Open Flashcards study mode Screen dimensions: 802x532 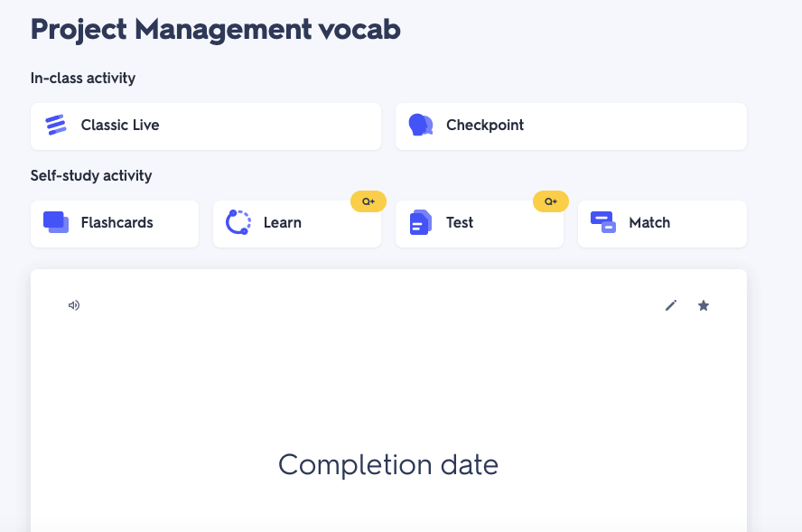(x=115, y=223)
